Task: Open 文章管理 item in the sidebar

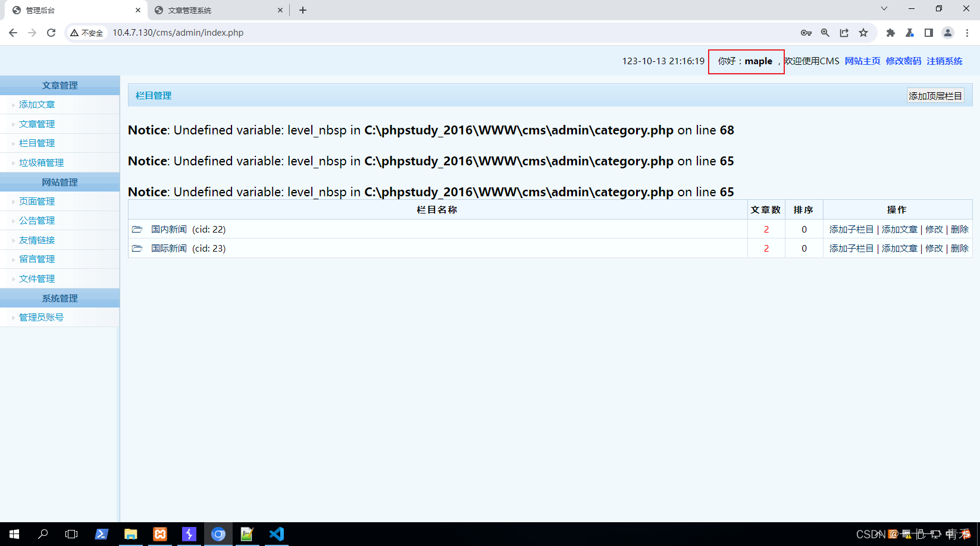Action: pyautogui.click(x=37, y=124)
